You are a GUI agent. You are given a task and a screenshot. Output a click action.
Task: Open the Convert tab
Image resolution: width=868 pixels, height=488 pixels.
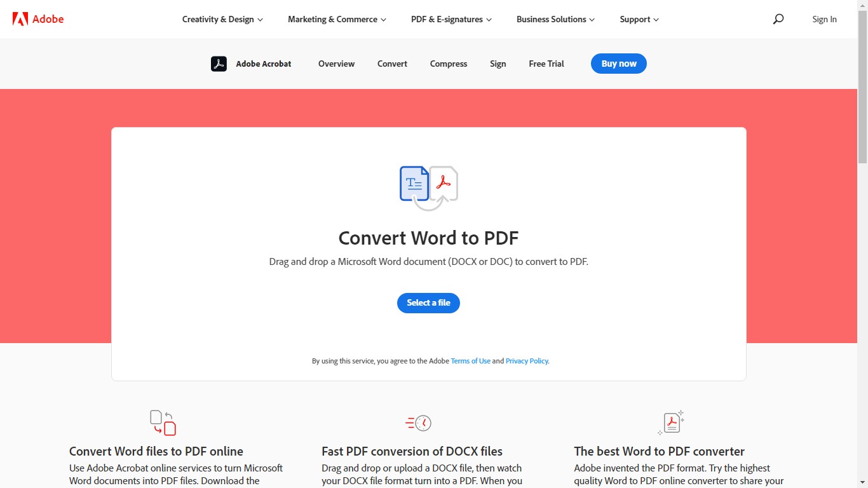tap(392, 64)
